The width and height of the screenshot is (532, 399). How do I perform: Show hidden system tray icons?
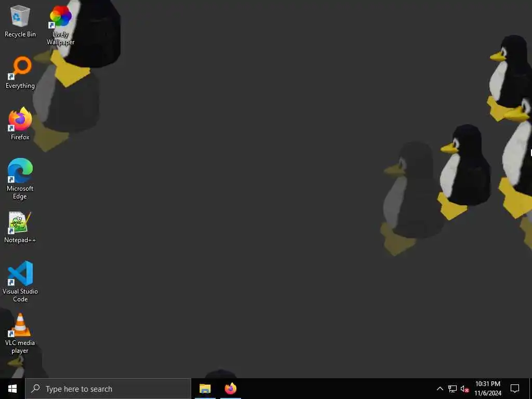coord(440,389)
